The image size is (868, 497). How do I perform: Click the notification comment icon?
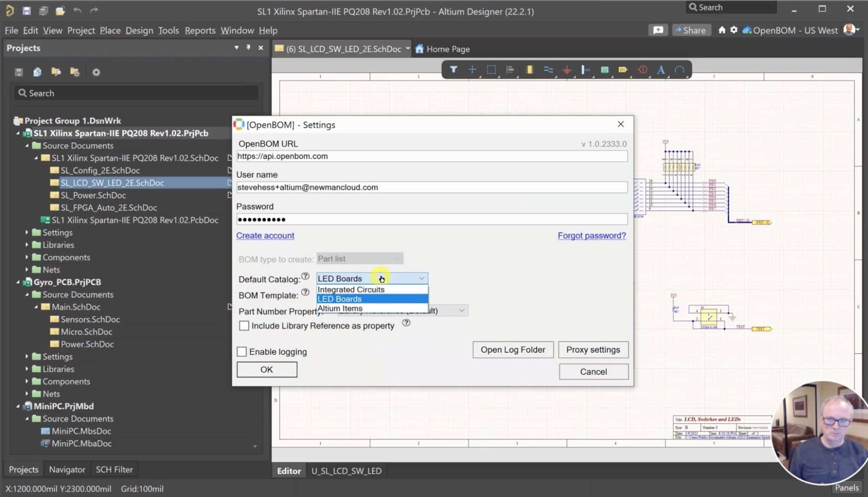pyautogui.click(x=658, y=30)
